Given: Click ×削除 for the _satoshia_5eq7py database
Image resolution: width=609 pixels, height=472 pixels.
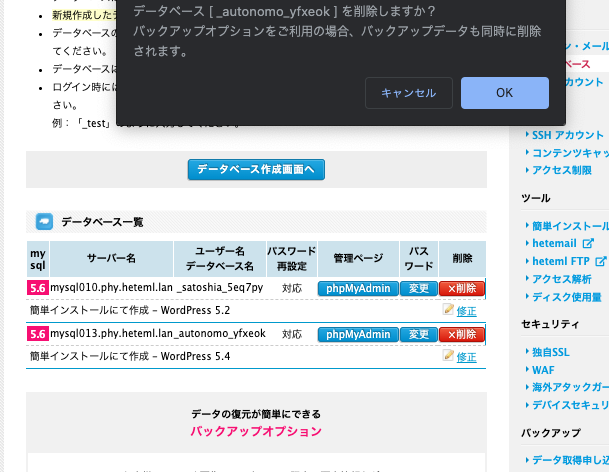Looking at the screenshot, I should [461, 288].
